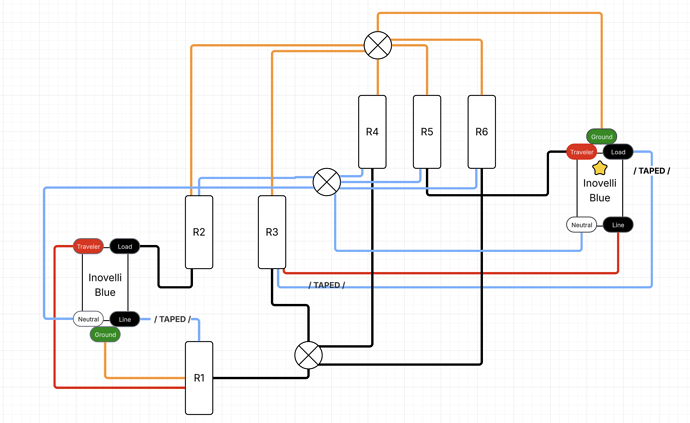Select the R6 box

pyautogui.click(x=481, y=132)
